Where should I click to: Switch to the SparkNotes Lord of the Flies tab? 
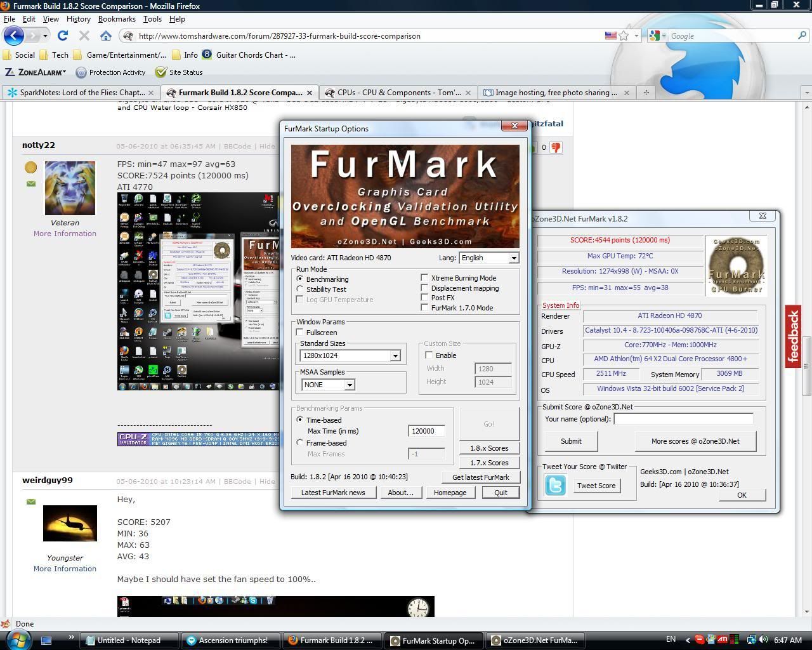(76, 93)
